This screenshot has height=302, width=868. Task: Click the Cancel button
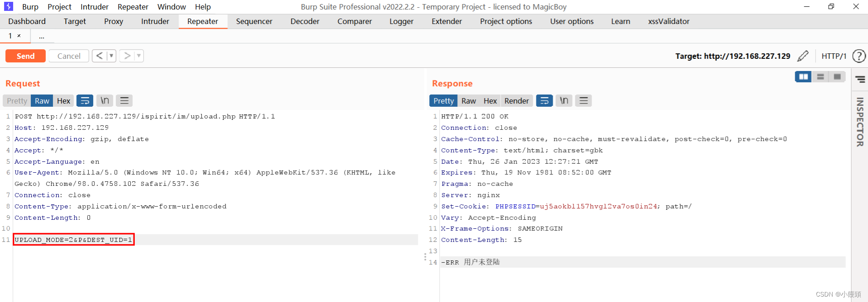(x=69, y=56)
